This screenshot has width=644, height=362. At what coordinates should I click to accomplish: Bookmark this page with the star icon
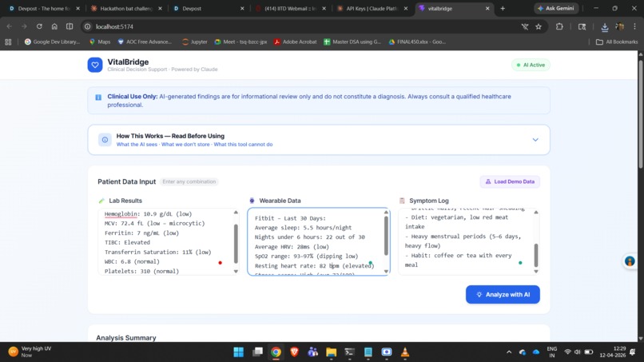(539, 26)
